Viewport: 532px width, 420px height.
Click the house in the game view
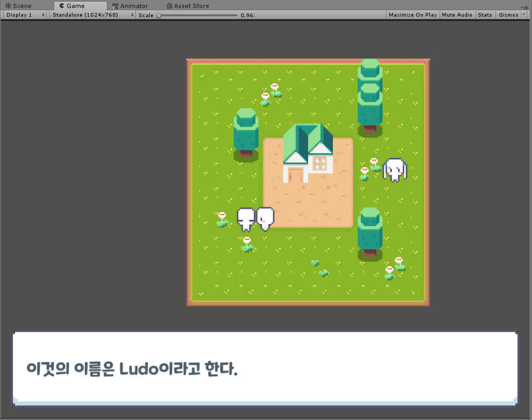tap(308, 154)
